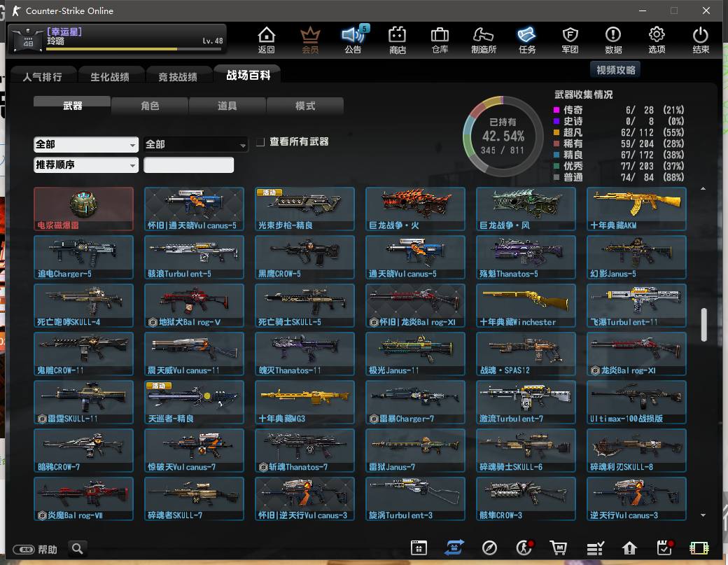Click the weapon search input field

188,165
